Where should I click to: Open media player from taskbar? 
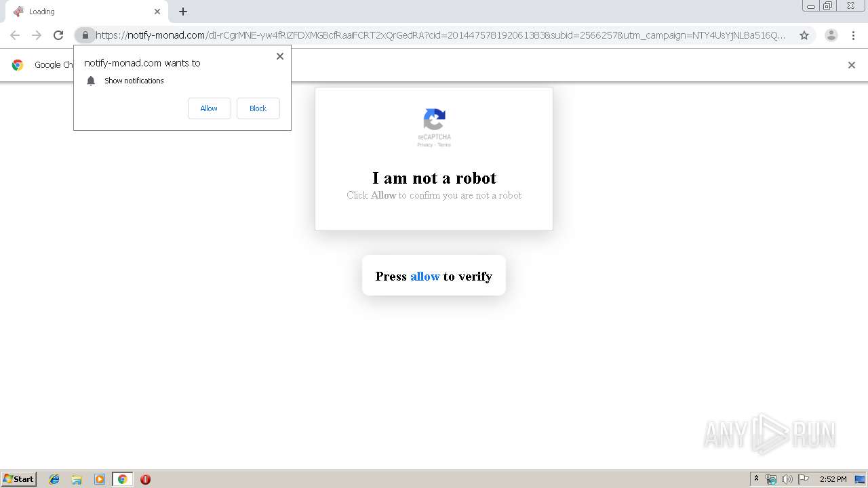tap(100, 479)
